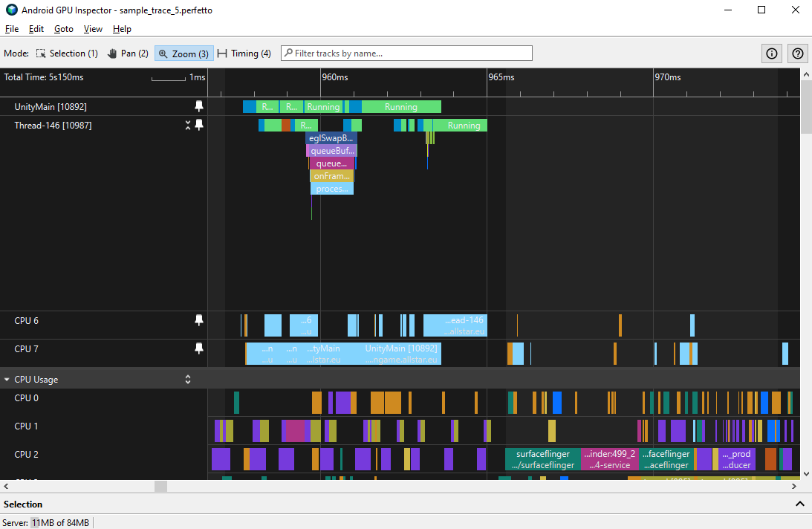
Task: Expand the Selection panel chevron
Action: [800, 504]
